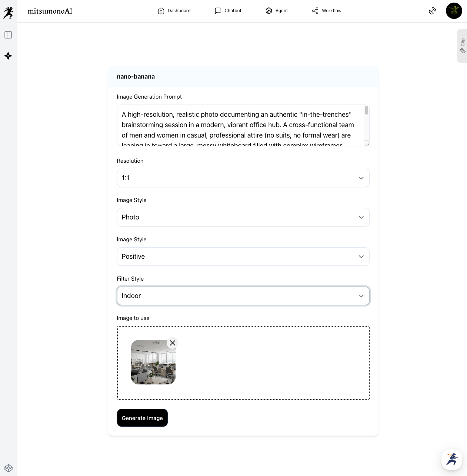Expand the Resolution dropdown showing 1:1
The height and width of the screenshot is (476, 467).
pyautogui.click(x=243, y=178)
